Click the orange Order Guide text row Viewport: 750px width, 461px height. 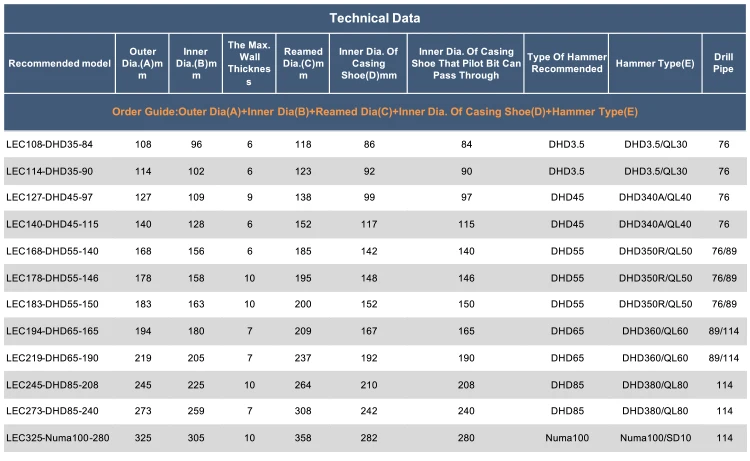tap(375, 112)
